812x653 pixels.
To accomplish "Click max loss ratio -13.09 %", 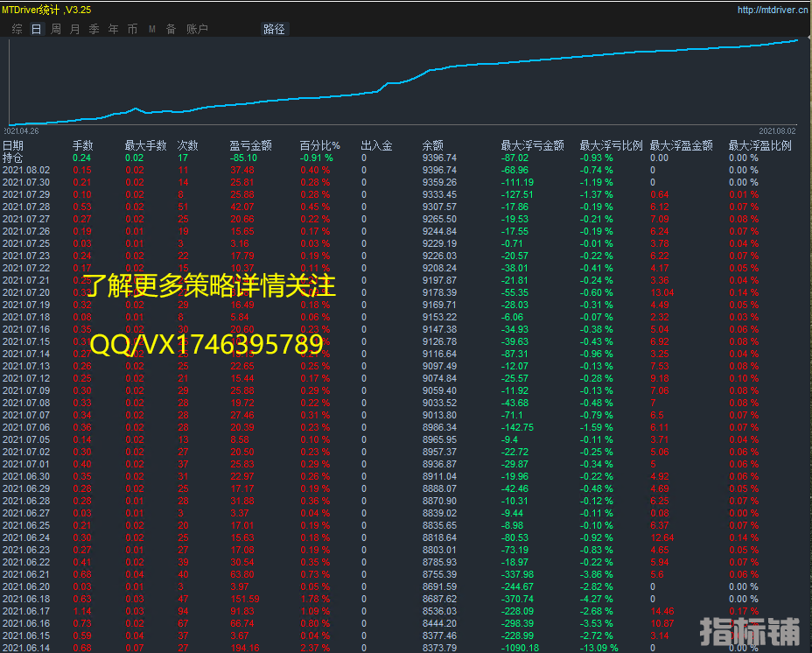I will coord(598,648).
